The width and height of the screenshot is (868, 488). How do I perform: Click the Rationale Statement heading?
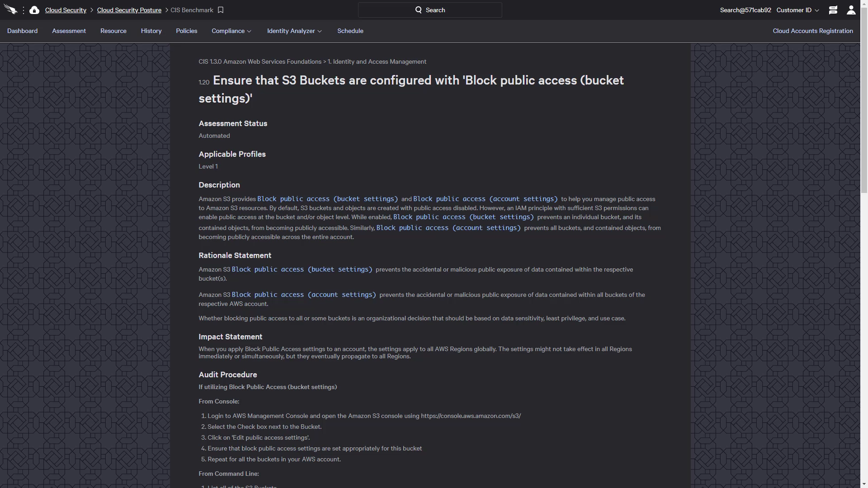coord(235,255)
